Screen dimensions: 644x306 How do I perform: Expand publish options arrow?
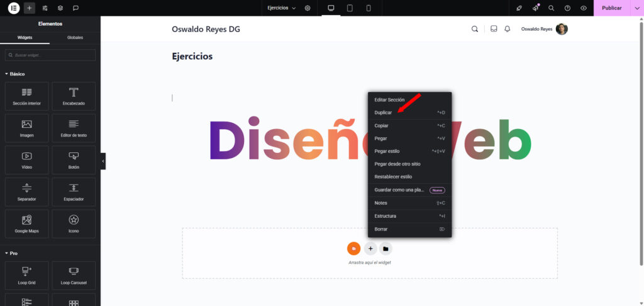click(636, 8)
